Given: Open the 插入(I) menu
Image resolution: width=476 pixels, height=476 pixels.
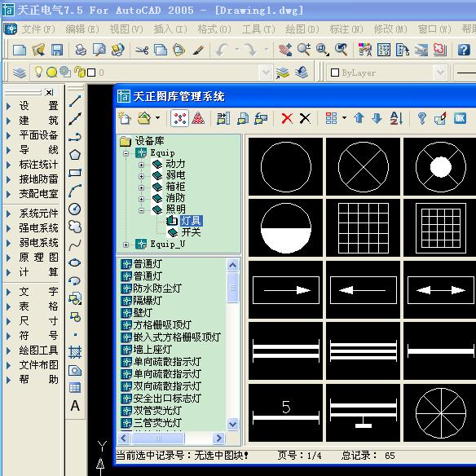Looking at the screenshot, I should click(170, 29).
